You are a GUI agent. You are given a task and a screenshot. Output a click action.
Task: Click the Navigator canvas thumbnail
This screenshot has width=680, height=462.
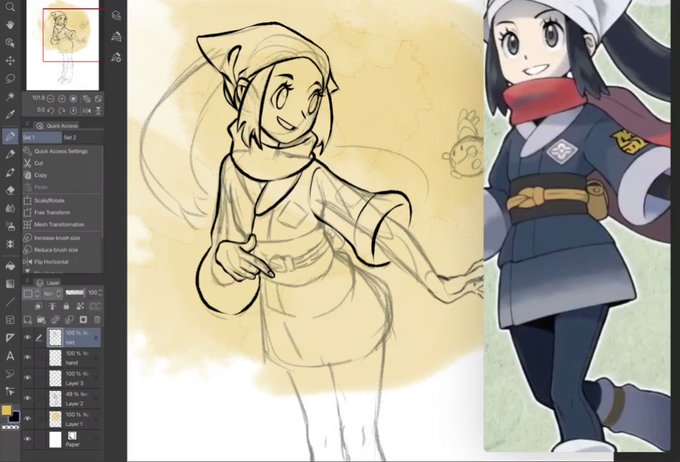(x=62, y=45)
